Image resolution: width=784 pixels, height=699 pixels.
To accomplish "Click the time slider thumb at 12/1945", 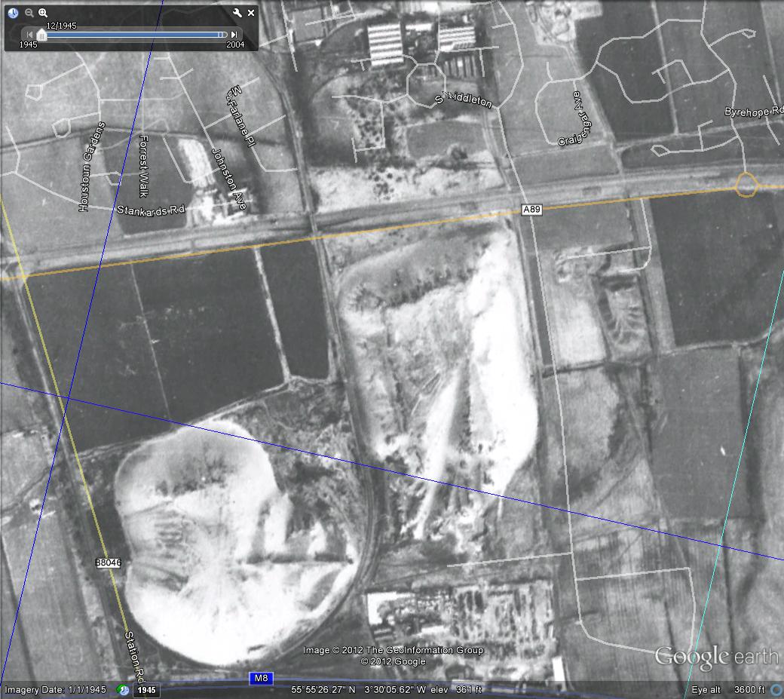I will [41, 35].
